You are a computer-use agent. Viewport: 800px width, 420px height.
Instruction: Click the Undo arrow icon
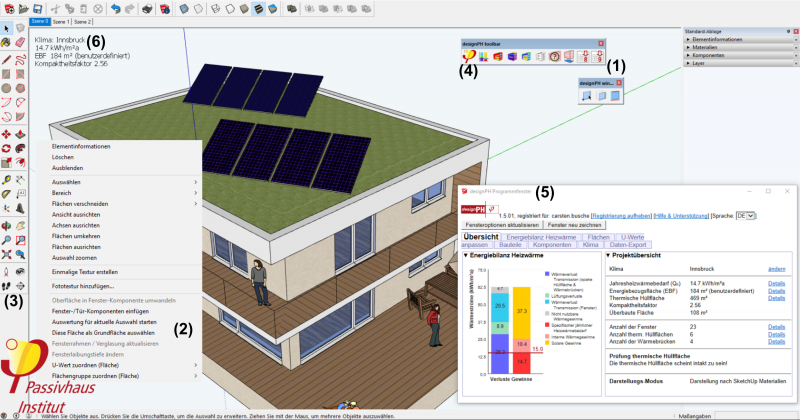click(x=116, y=9)
